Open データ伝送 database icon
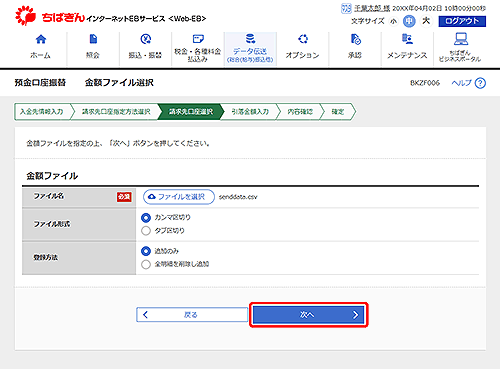Image resolution: width=500 pixels, height=369 pixels. (250, 39)
